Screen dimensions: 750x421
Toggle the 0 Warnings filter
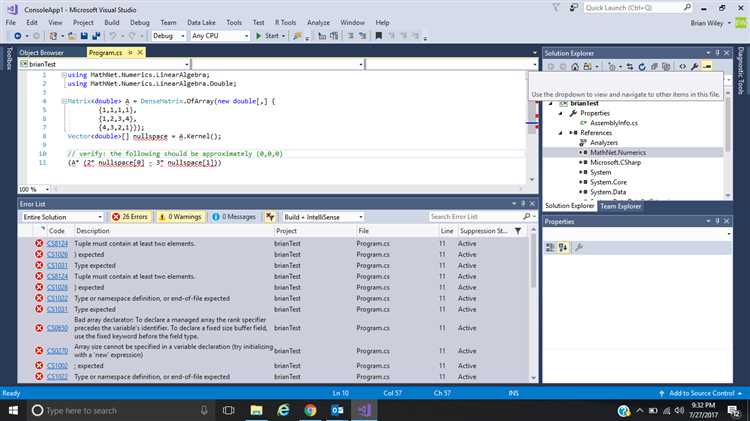coord(180,217)
